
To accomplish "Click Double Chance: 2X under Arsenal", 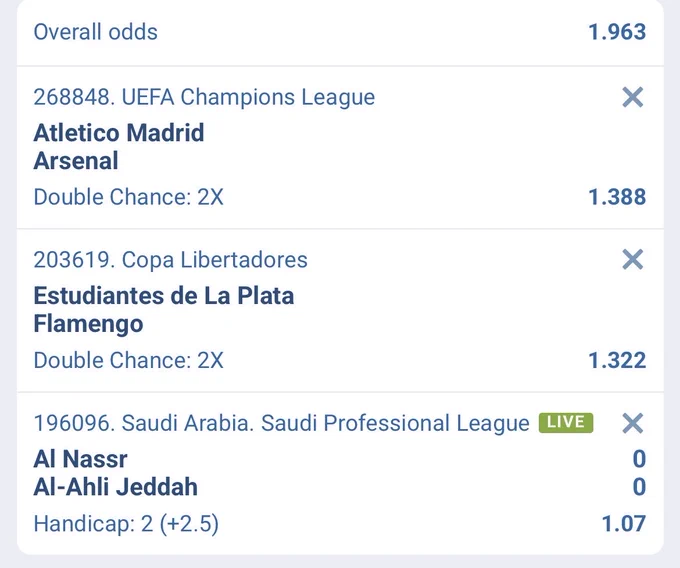I will [x=128, y=197].
